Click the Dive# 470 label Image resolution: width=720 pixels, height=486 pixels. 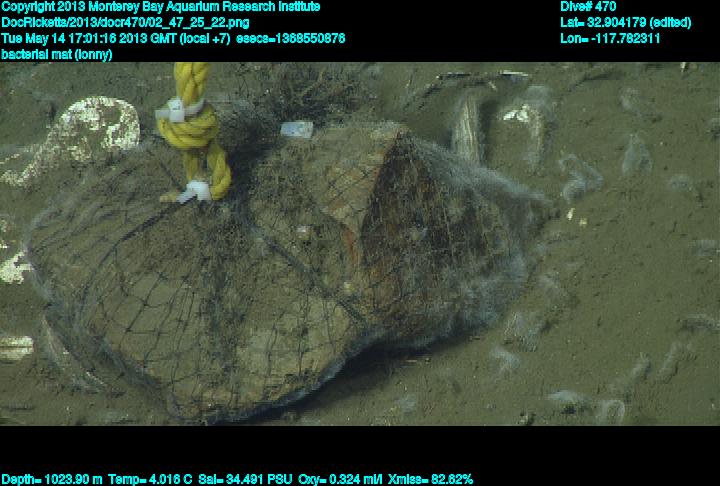[x=588, y=7]
